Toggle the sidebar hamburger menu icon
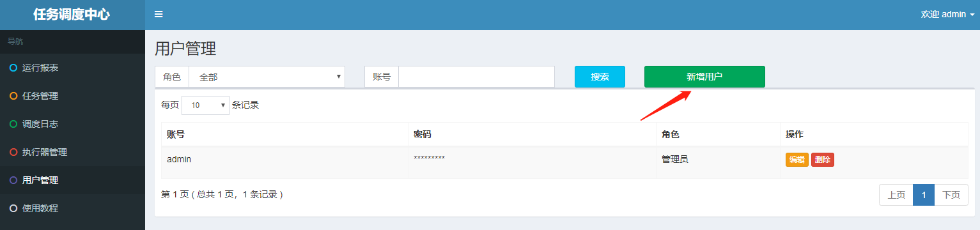This screenshot has width=980, height=230. (x=159, y=14)
